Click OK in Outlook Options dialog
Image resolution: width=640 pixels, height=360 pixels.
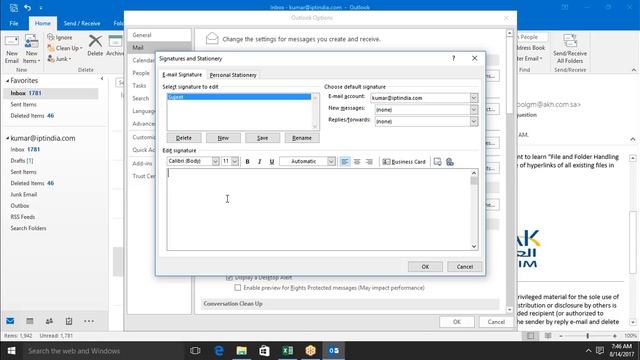coord(457,322)
